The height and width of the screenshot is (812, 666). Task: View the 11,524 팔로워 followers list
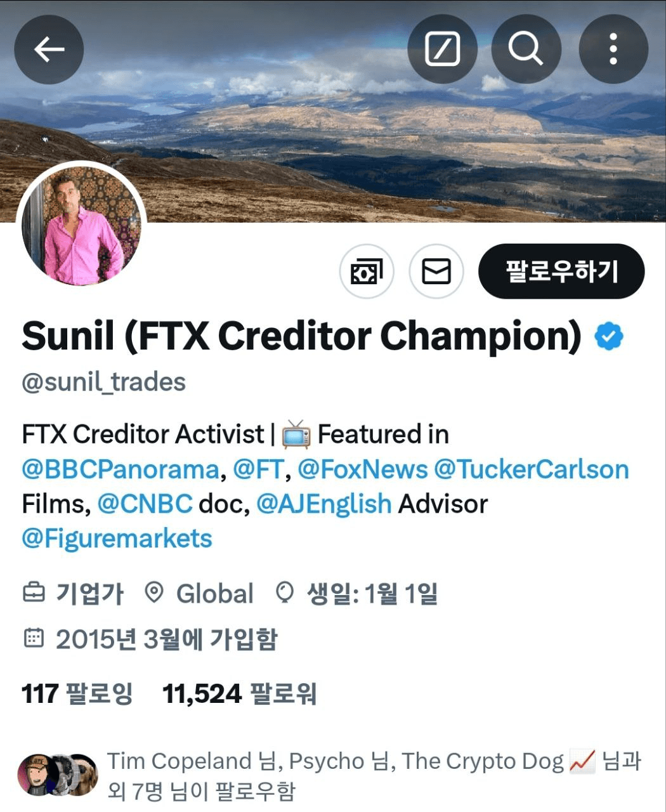point(240,694)
